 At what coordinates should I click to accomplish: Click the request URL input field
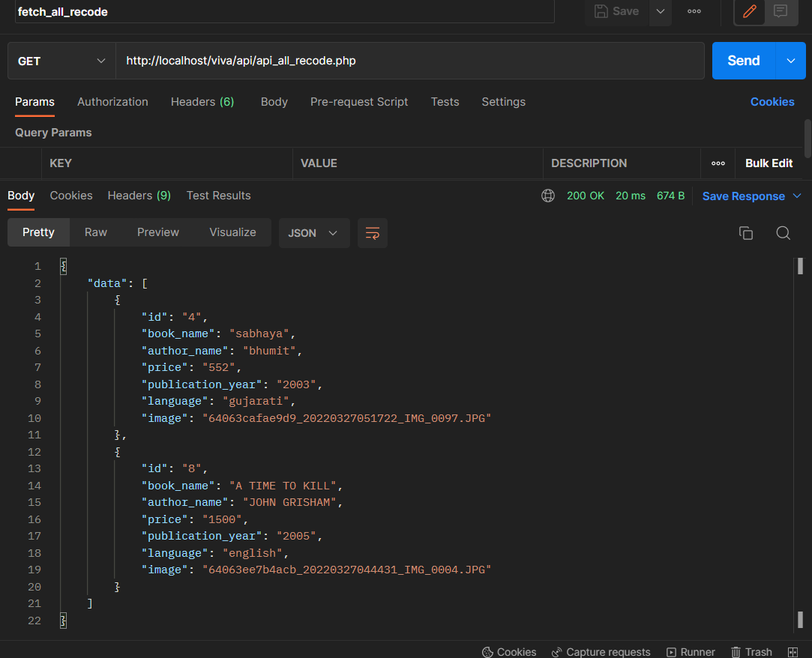coord(409,61)
